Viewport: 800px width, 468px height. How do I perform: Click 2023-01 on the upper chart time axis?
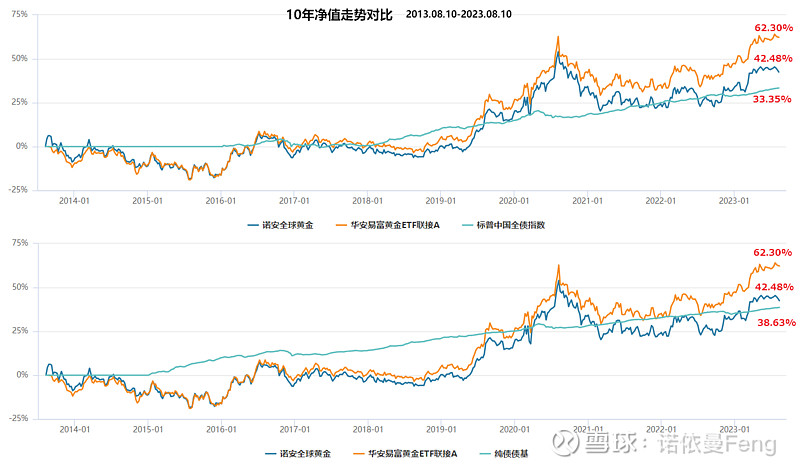[734, 201]
